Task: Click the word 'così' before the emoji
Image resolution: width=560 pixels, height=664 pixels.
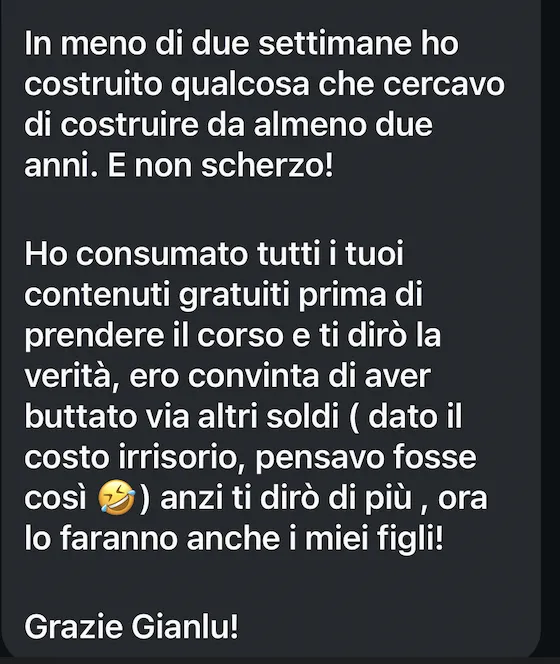Action: [56, 499]
